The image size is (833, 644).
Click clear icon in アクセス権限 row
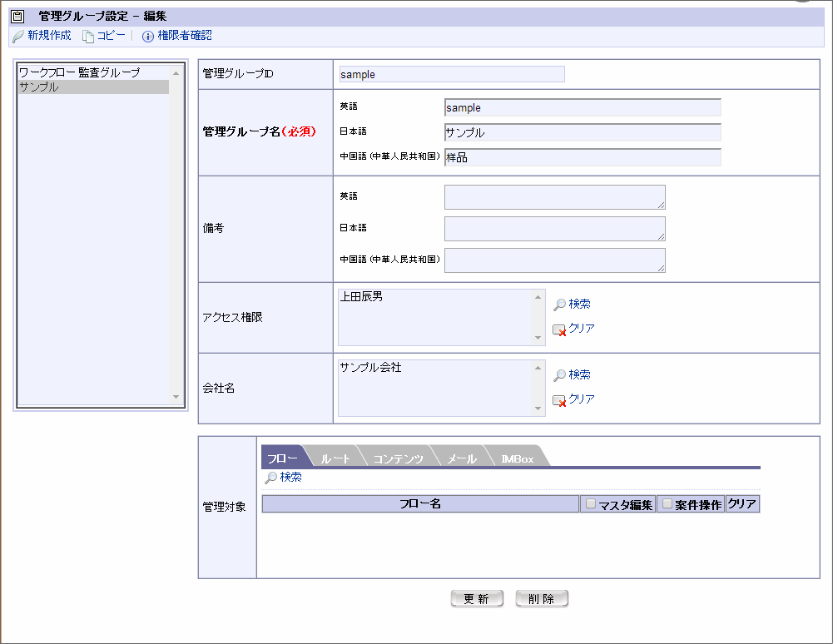pyautogui.click(x=559, y=330)
